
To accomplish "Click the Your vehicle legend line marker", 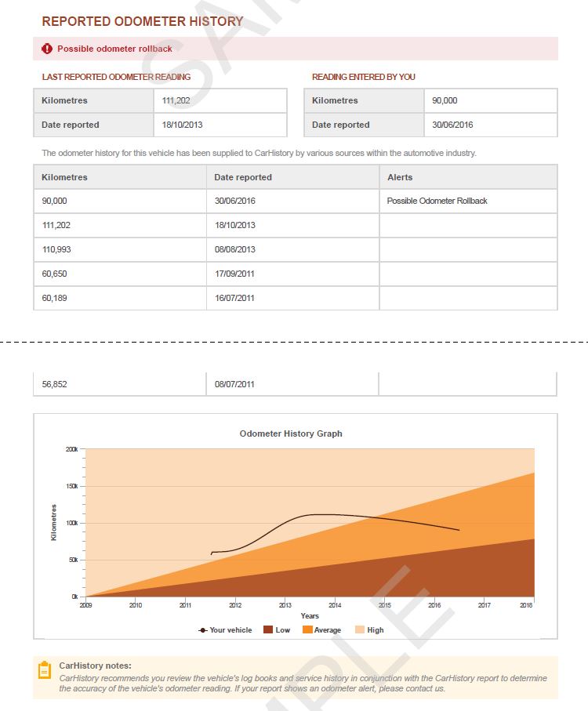I will (x=203, y=629).
